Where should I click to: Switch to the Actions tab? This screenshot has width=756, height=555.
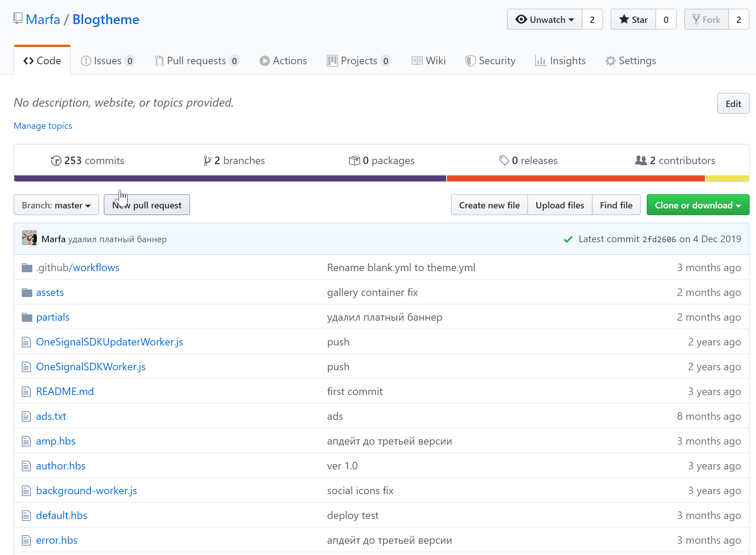(x=283, y=60)
